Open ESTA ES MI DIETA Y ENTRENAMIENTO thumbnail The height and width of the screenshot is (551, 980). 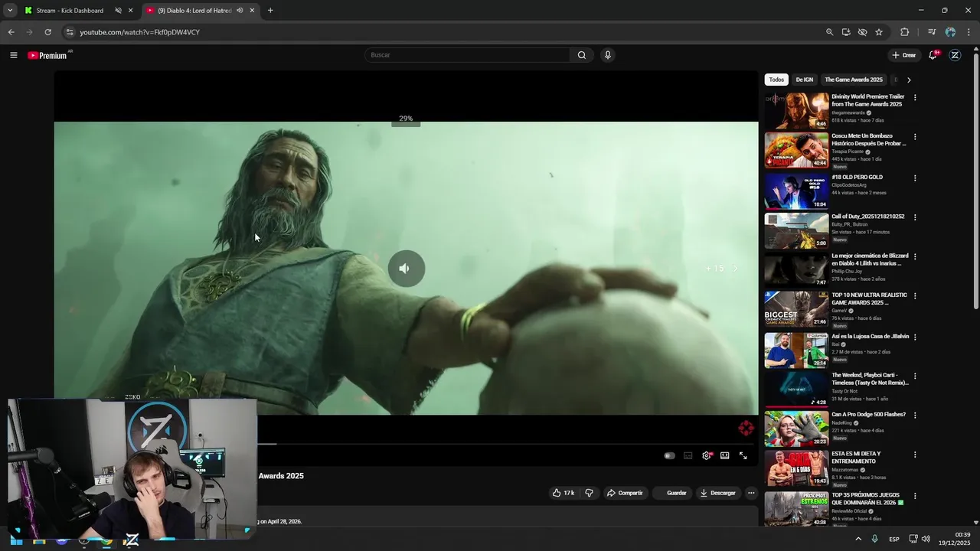coord(796,468)
